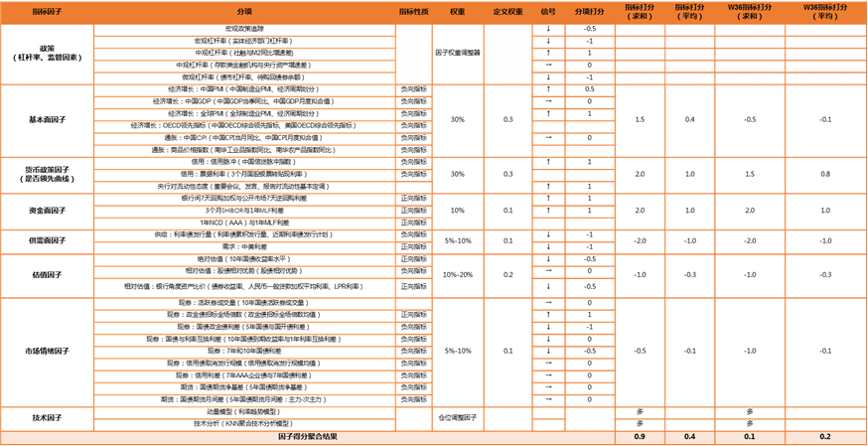Viewport: 868px width, 446px height.
Task: Click the 期货：国债期货净基差 row
Action: click(x=244, y=388)
